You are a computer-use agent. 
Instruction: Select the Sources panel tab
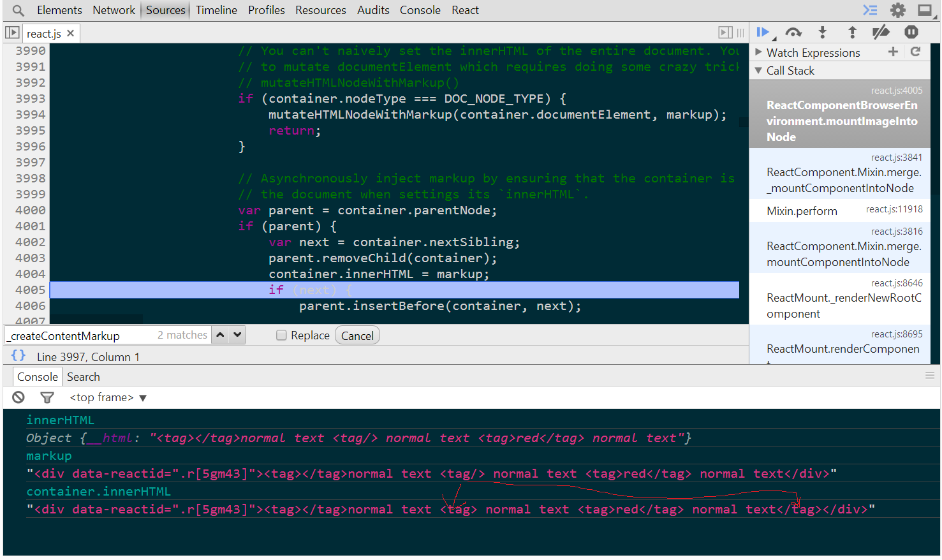tap(165, 10)
